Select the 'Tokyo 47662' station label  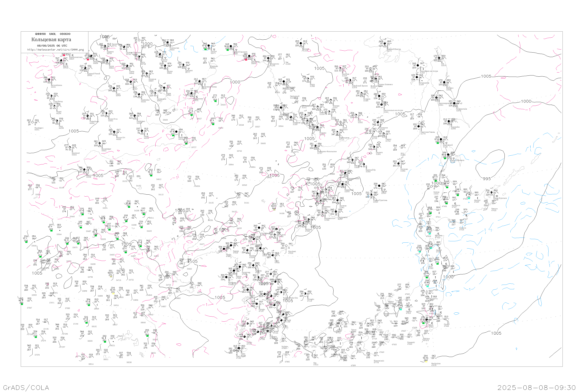click(431, 326)
